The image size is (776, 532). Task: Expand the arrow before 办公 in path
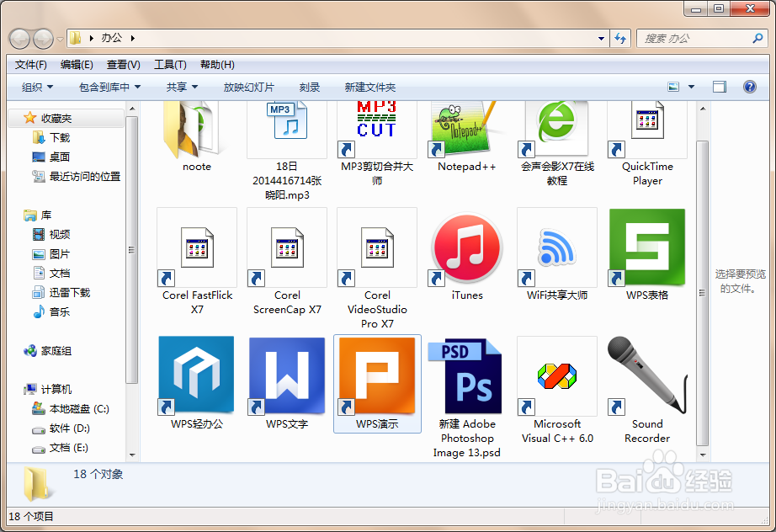tap(92, 38)
